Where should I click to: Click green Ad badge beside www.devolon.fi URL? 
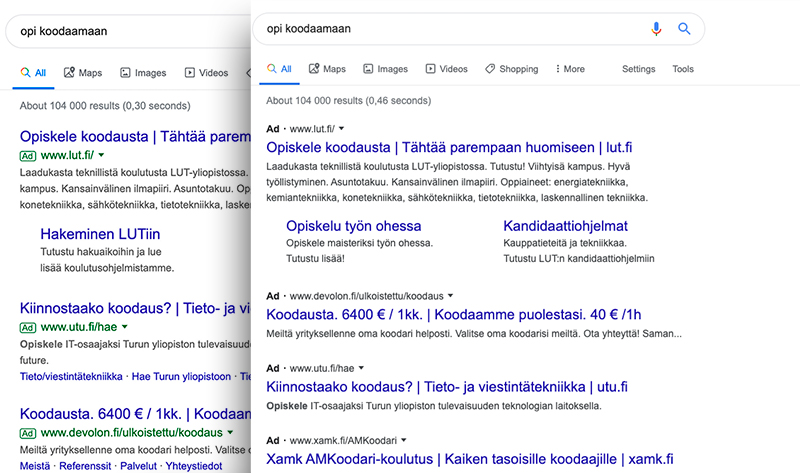[28, 433]
